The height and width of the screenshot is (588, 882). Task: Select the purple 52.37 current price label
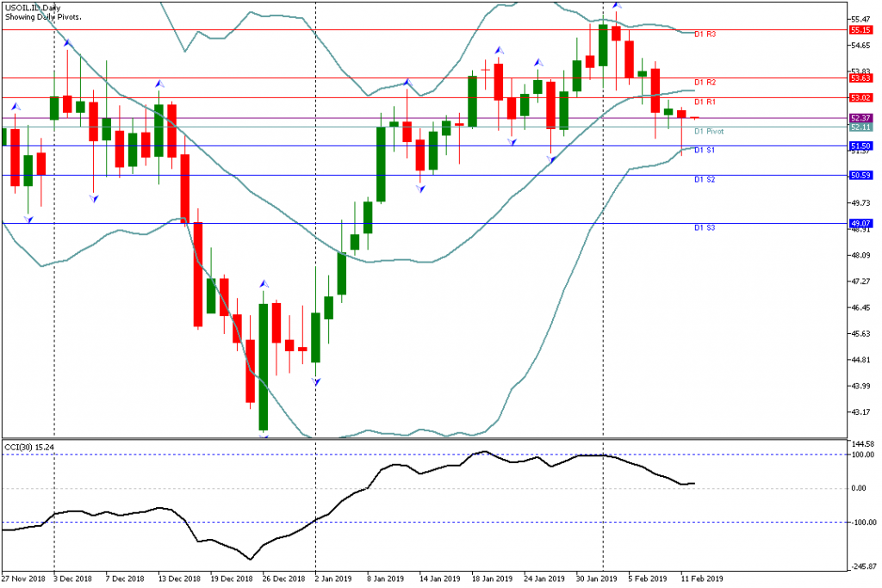click(860, 118)
